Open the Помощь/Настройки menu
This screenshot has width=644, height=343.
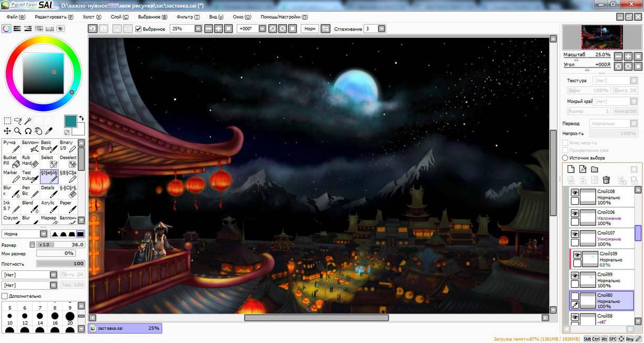coord(284,17)
